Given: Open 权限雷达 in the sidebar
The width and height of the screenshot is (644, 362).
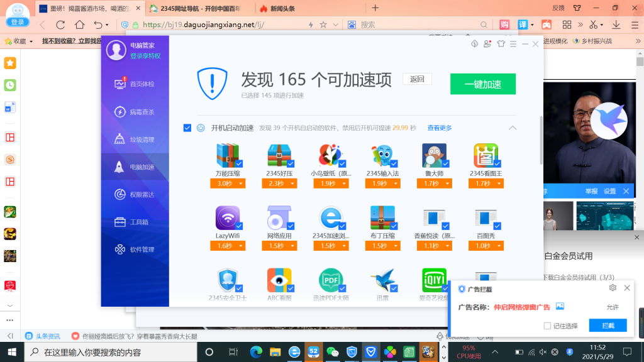Looking at the screenshot, I should [x=135, y=194].
